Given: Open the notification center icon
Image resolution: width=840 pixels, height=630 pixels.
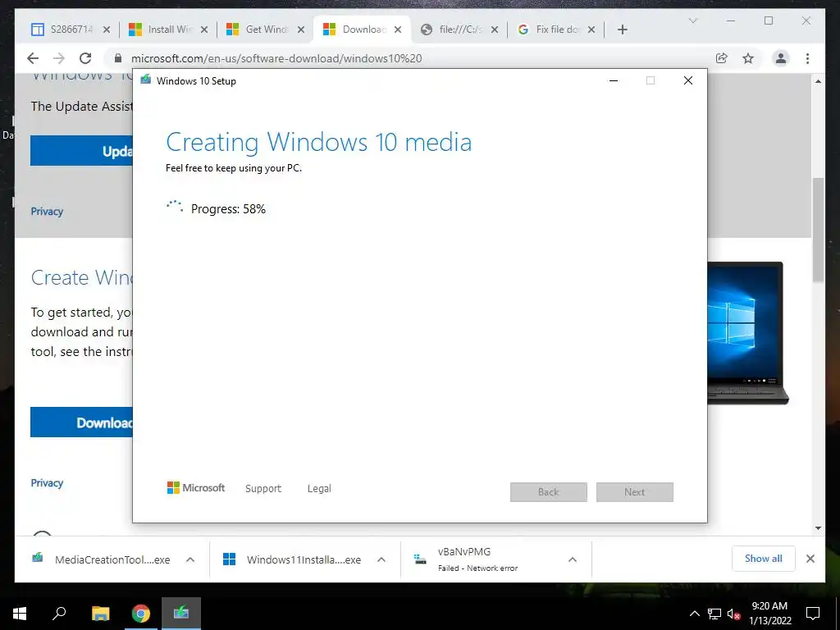Looking at the screenshot, I should (813, 614).
